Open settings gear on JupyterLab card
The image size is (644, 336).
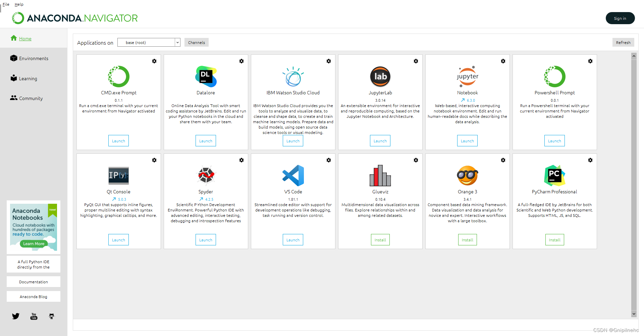click(416, 61)
